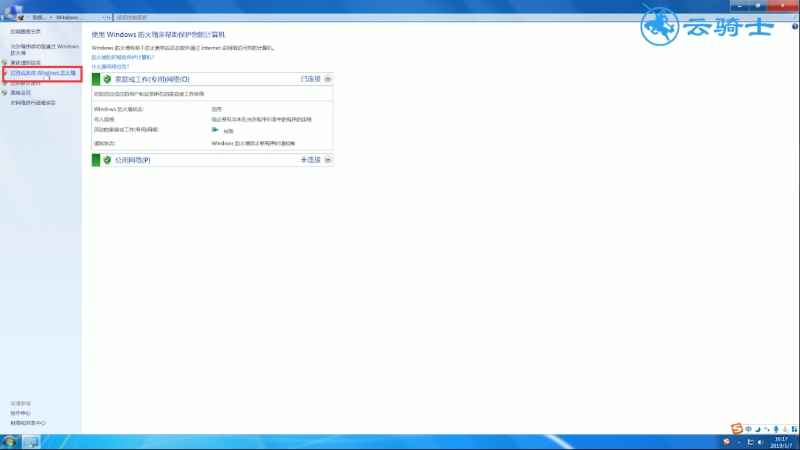Click green shield icon of 家庭或工作 network
The image size is (800, 450).
pos(107,79)
